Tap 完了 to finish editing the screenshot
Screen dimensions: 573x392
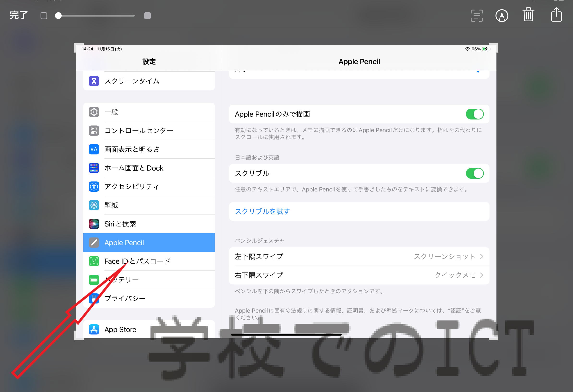click(19, 15)
